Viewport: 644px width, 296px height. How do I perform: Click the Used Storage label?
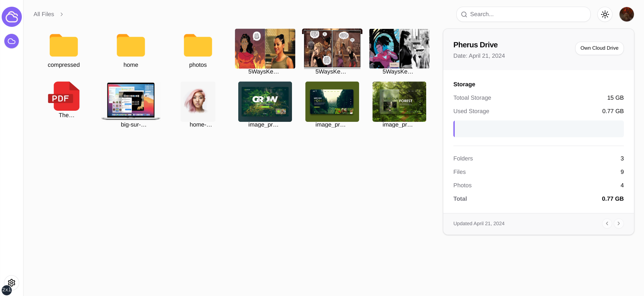click(x=471, y=111)
